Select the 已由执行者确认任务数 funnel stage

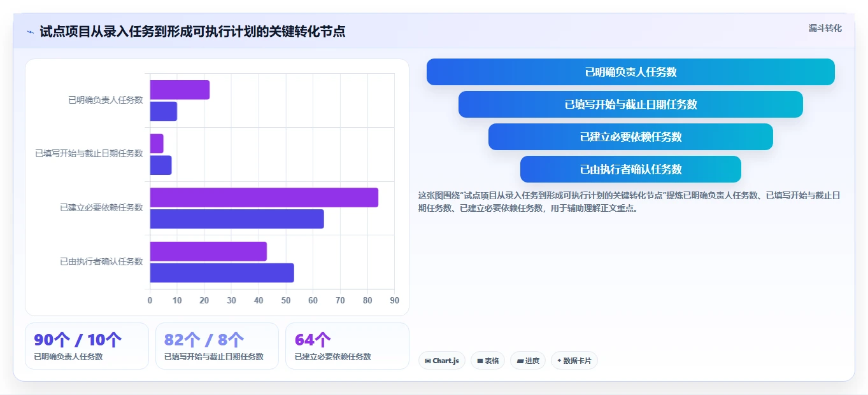pyautogui.click(x=630, y=169)
